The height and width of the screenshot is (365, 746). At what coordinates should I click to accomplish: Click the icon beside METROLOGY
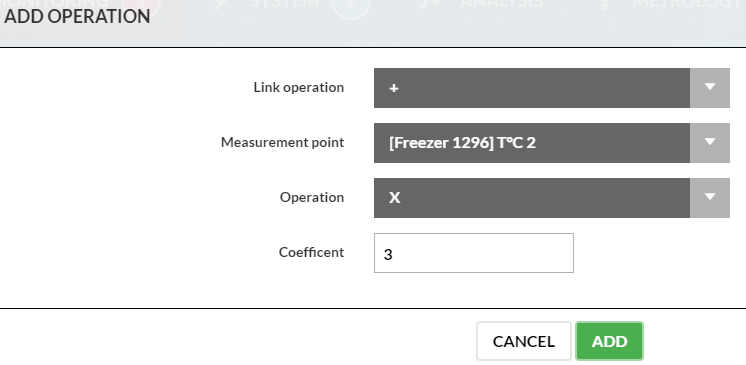605,4
